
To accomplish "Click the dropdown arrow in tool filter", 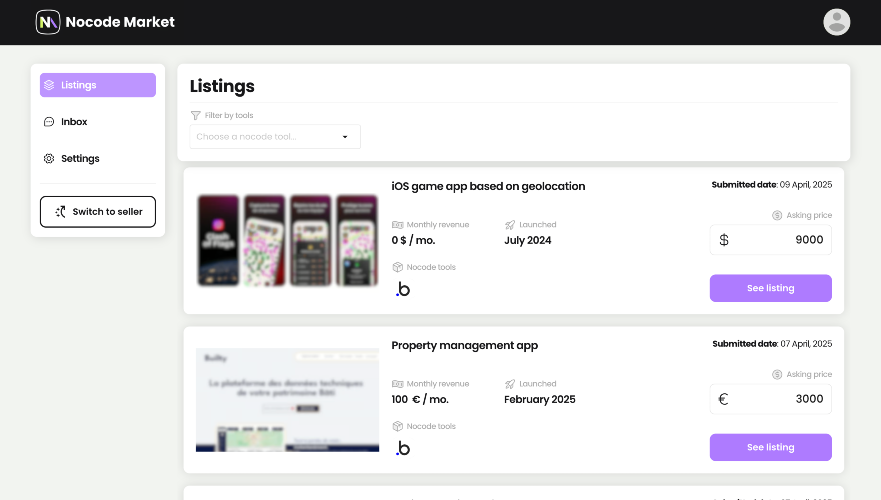I will [345, 137].
